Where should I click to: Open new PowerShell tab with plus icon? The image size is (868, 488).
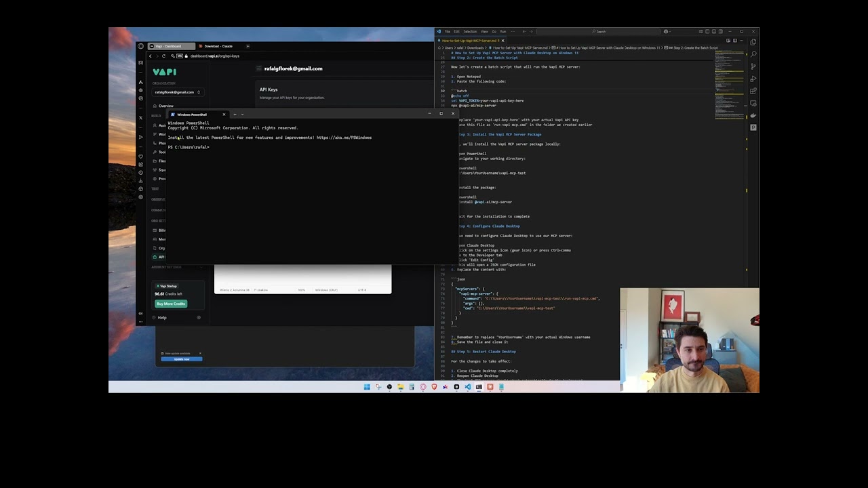coord(235,115)
